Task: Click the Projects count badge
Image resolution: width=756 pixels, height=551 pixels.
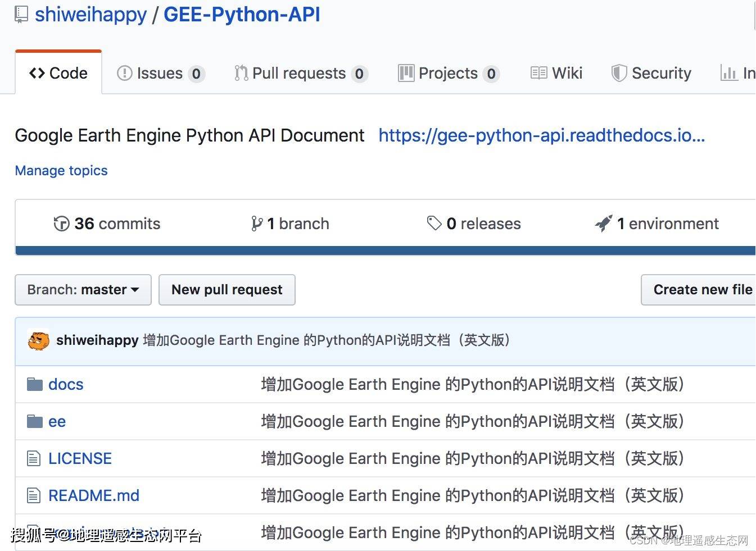Action: (491, 74)
